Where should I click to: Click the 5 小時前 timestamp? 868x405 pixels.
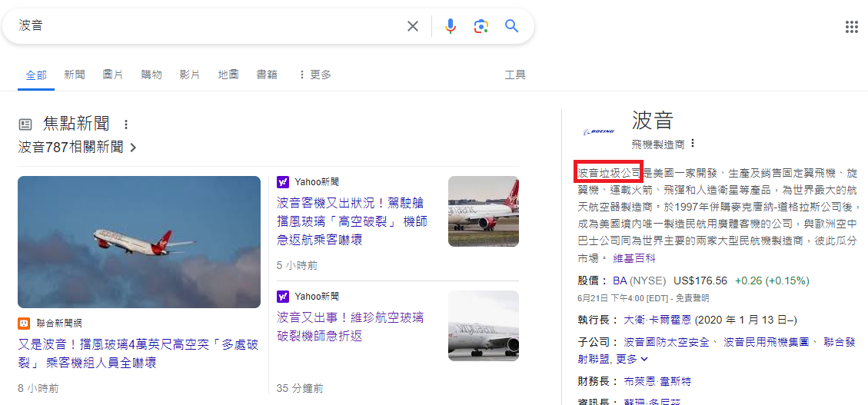[298, 266]
